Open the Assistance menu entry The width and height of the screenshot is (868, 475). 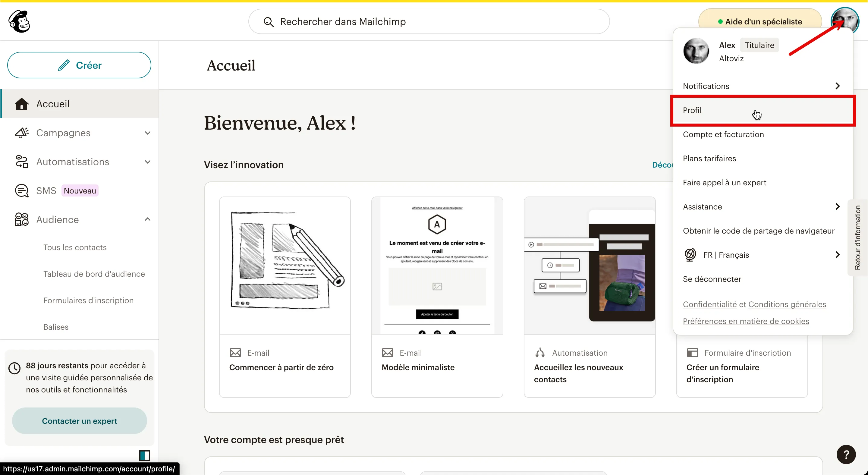(x=763, y=206)
